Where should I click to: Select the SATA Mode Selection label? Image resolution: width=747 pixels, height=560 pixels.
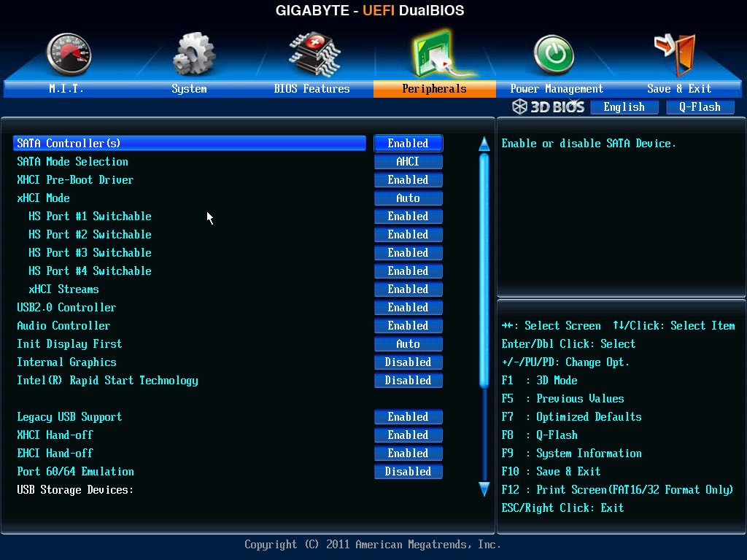point(72,161)
